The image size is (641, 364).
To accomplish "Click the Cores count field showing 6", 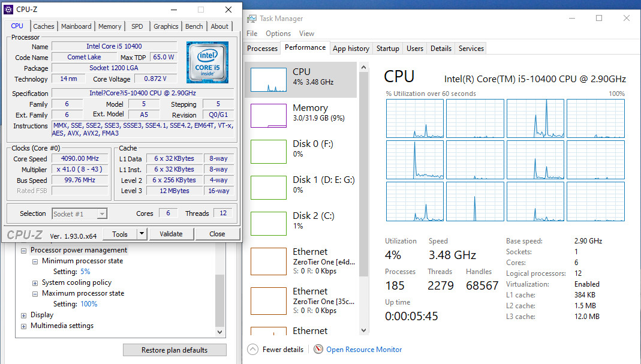I will 168,213.
